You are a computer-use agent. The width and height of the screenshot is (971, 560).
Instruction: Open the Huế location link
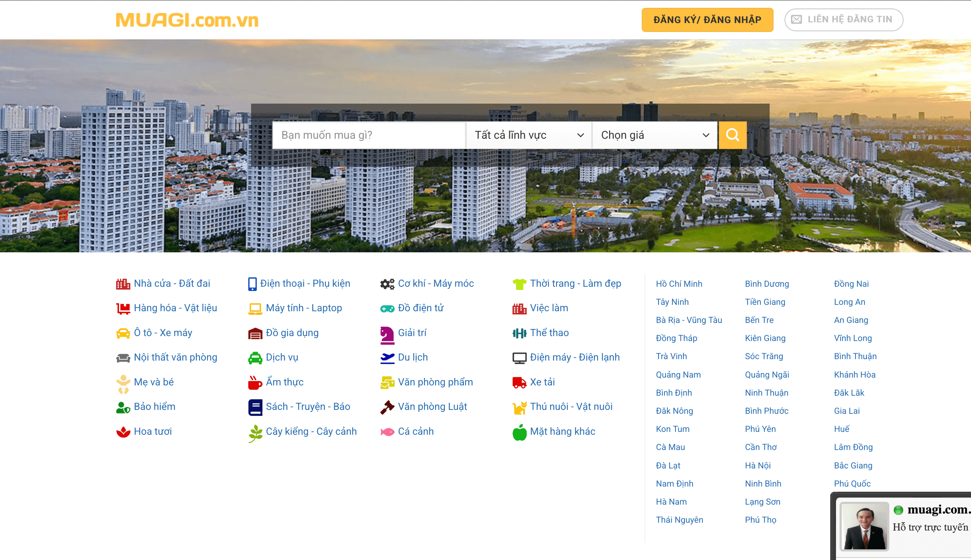pos(841,429)
